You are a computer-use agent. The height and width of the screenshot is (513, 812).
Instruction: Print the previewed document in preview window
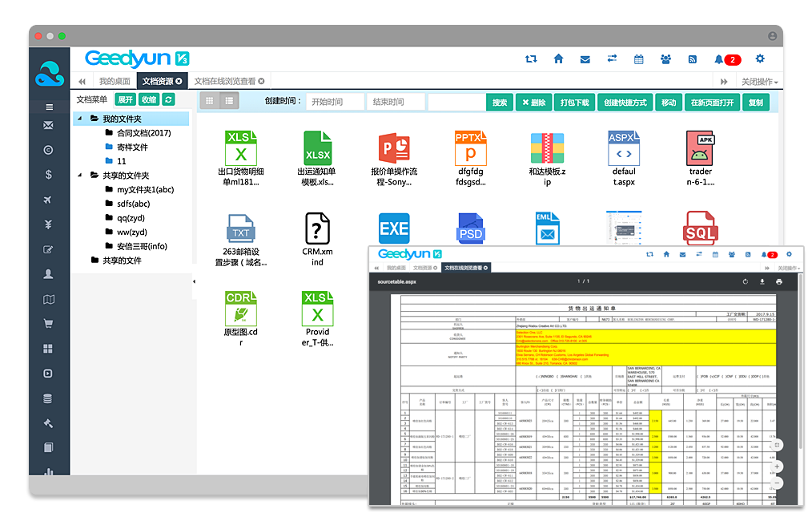[779, 282]
